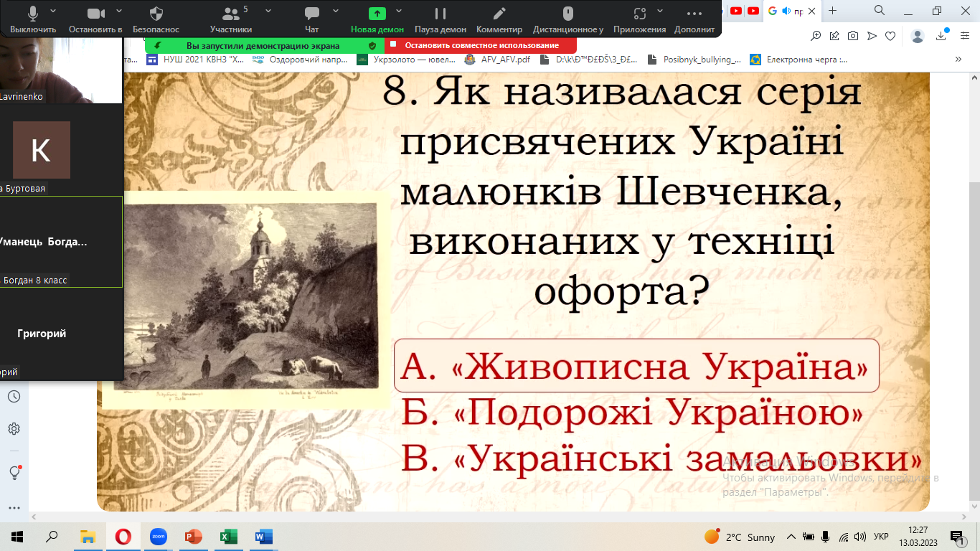The height and width of the screenshot is (551, 980).
Task: Open Opera sidebar history clock icon
Action: [14, 397]
